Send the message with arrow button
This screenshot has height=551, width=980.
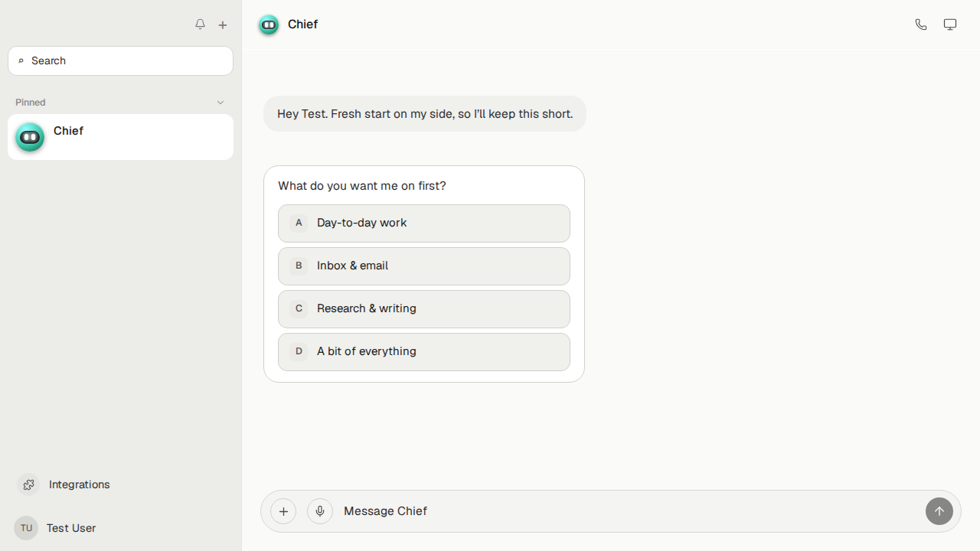click(x=939, y=511)
